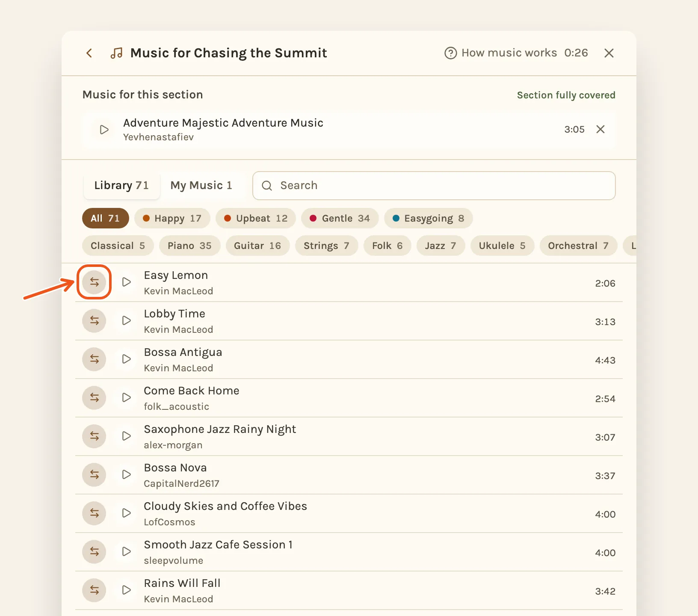Open the How music works video link
Image resolution: width=698 pixels, height=616 pixels.
tap(516, 53)
